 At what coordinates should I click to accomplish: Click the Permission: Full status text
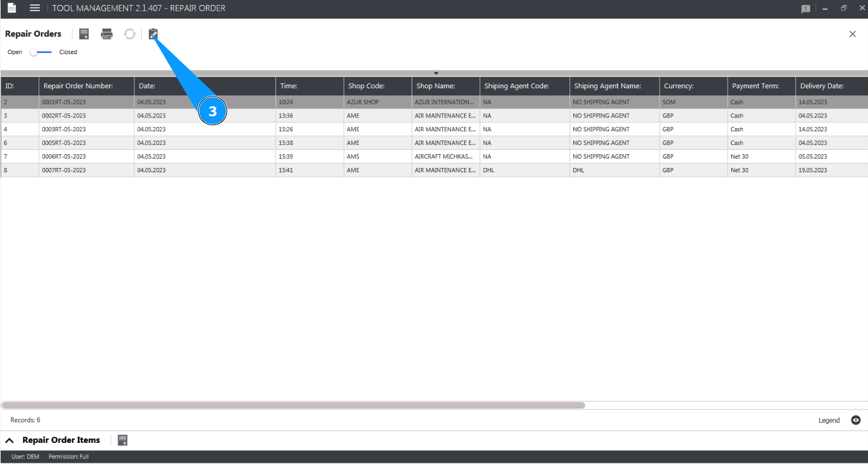click(68, 457)
